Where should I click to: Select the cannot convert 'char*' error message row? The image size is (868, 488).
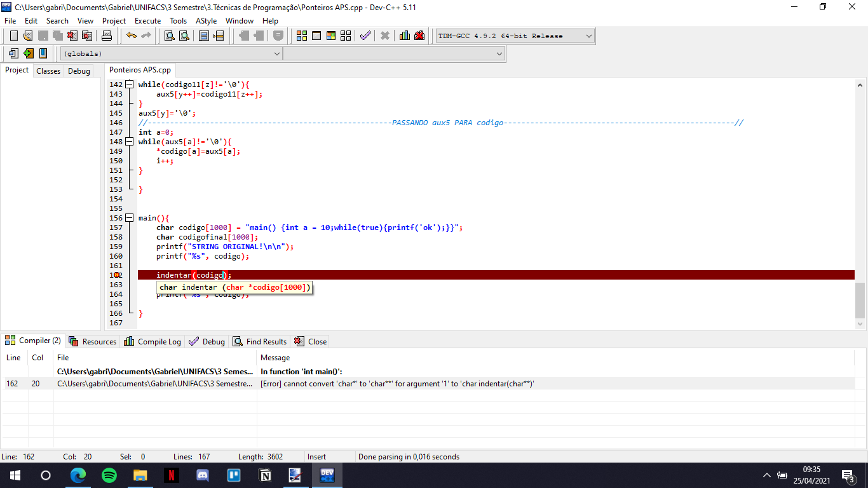pyautogui.click(x=428, y=384)
